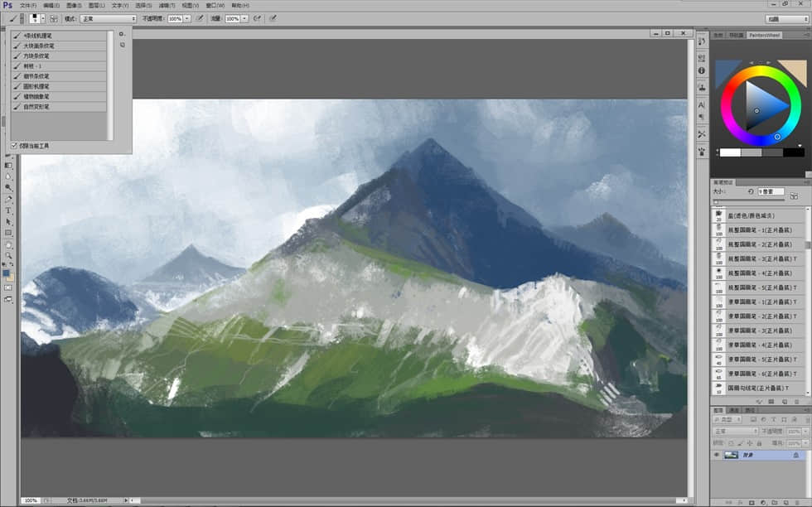
Task: Open the flow slider dropdown arrow
Action: pyautogui.click(x=244, y=19)
